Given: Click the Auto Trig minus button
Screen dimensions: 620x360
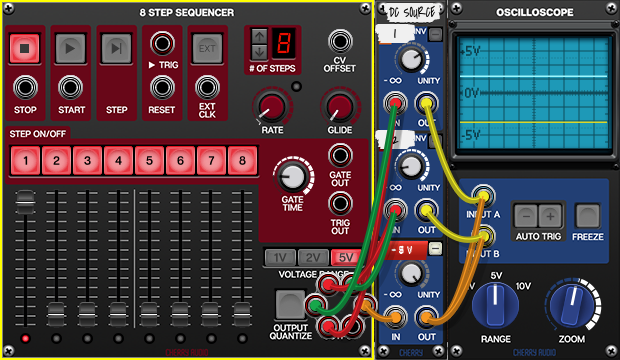Looking at the screenshot, I should (526, 216).
